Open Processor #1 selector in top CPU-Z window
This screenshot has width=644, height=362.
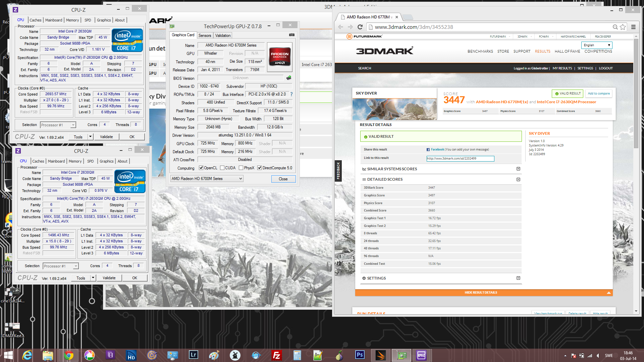tap(58, 125)
